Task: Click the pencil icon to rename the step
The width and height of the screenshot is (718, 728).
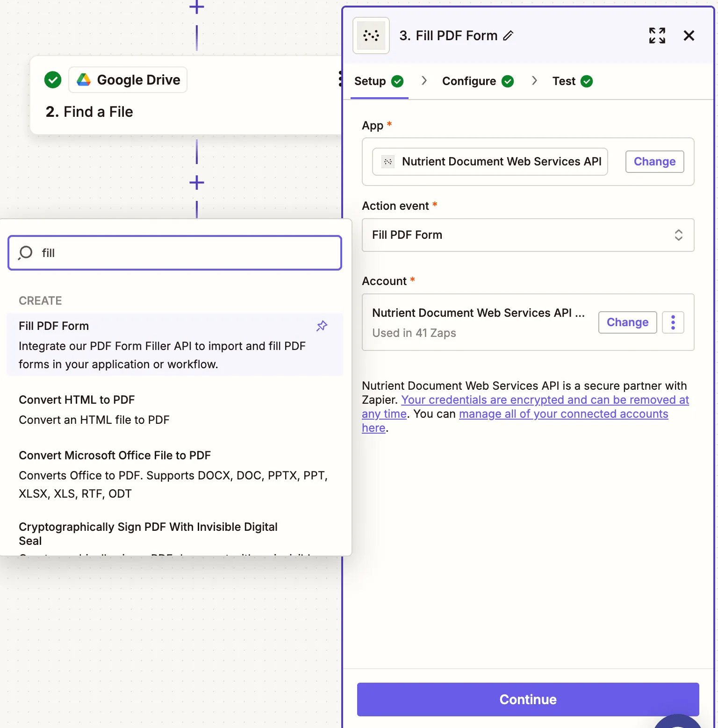Action: point(508,35)
